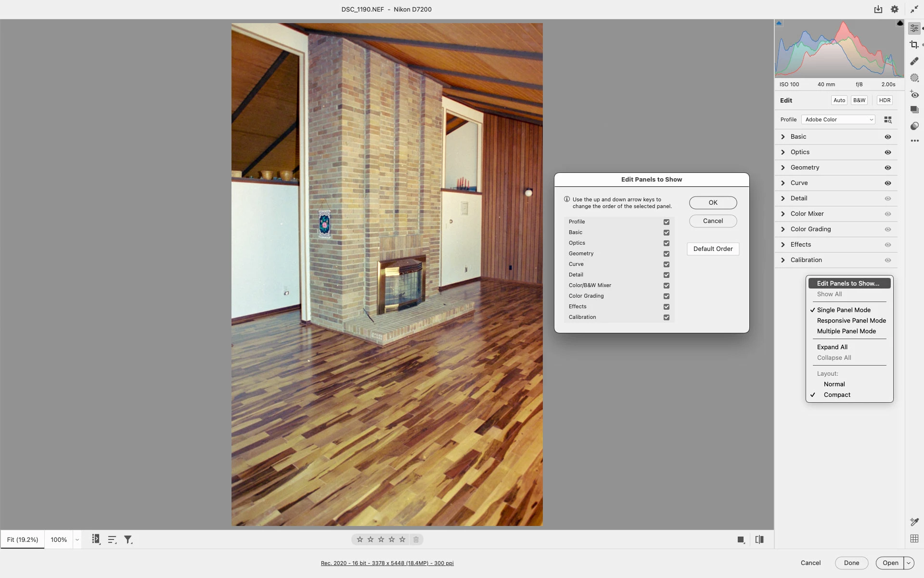Set the third rating star

(381, 539)
